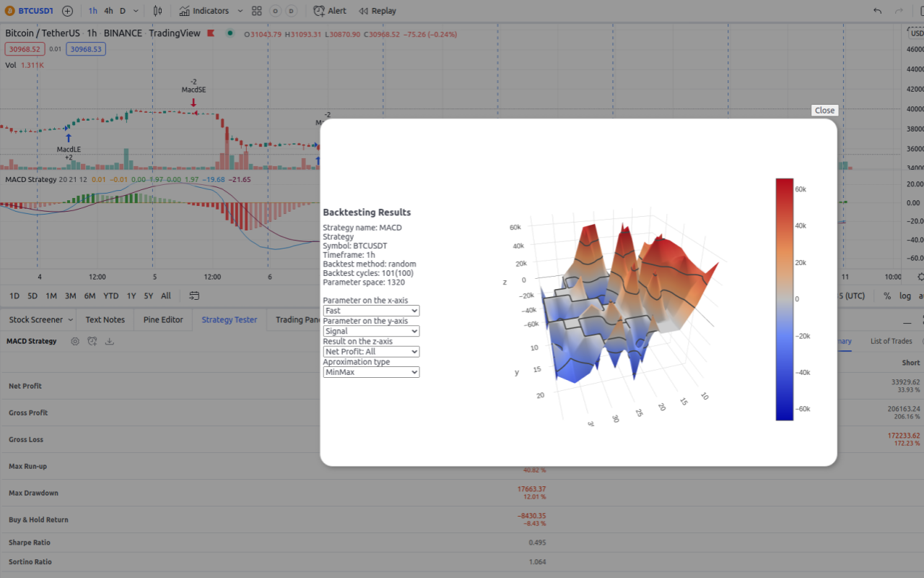Open the MACD Strategy settings gear
924x578 pixels.
[75, 341]
